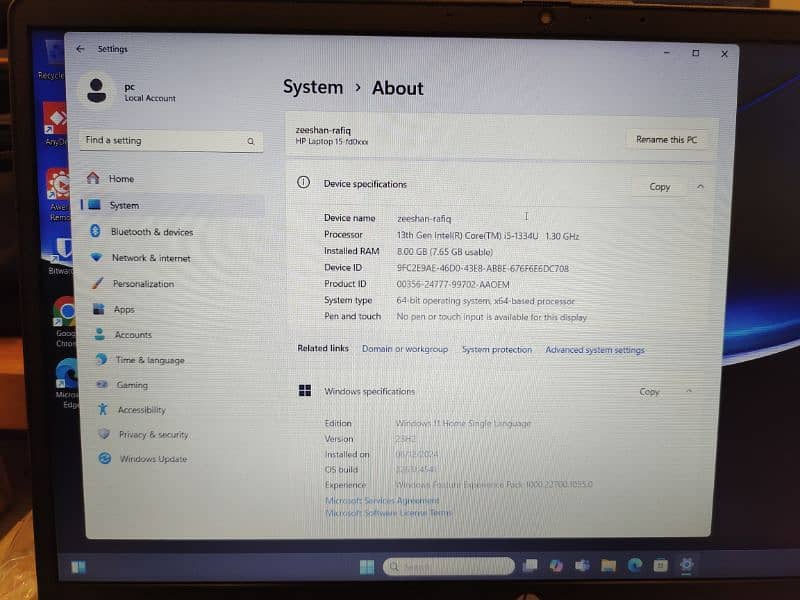800x600 pixels.
Task: Click the Windows Start button on taskbar
Action: click(367, 567)
